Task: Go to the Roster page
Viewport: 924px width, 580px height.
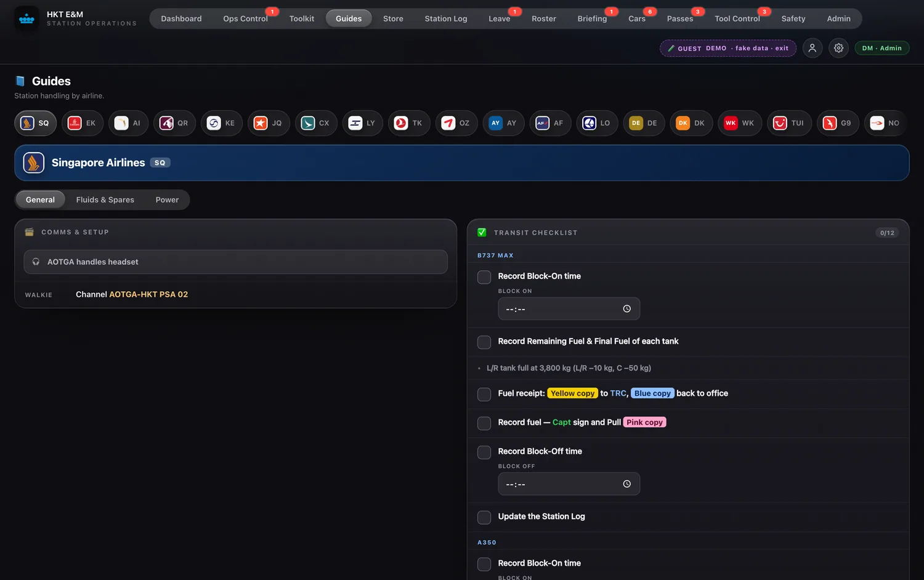Action: pyautogui.click(x=544, y=18)
